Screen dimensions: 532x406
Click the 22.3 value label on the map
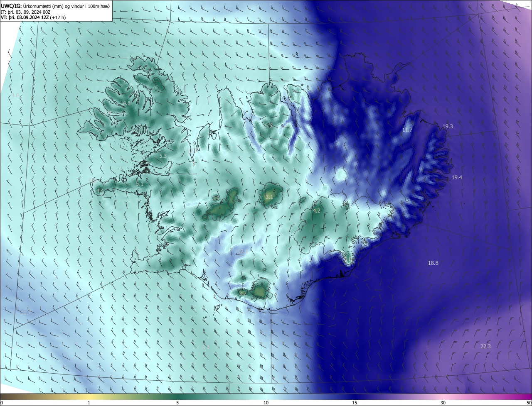click(485, 347)
